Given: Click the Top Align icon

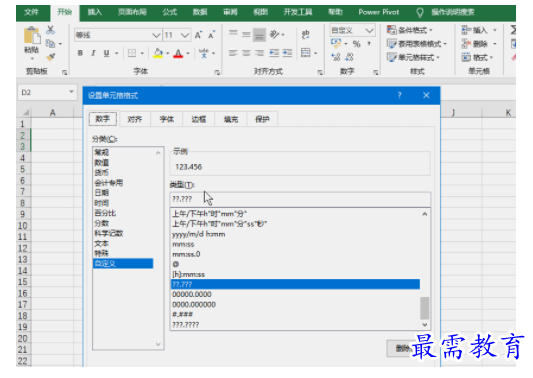Looking at the screenshot, I should 233,34.
